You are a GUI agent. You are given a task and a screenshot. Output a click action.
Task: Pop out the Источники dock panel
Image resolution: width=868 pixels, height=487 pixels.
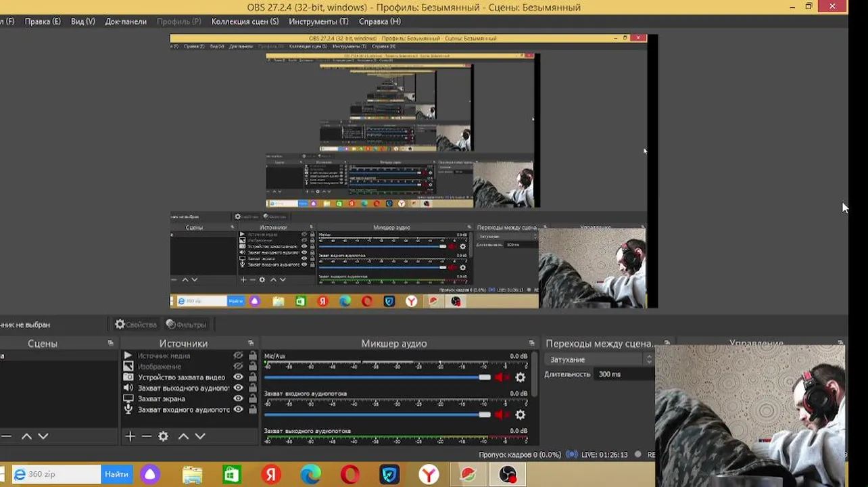(251, 344)
